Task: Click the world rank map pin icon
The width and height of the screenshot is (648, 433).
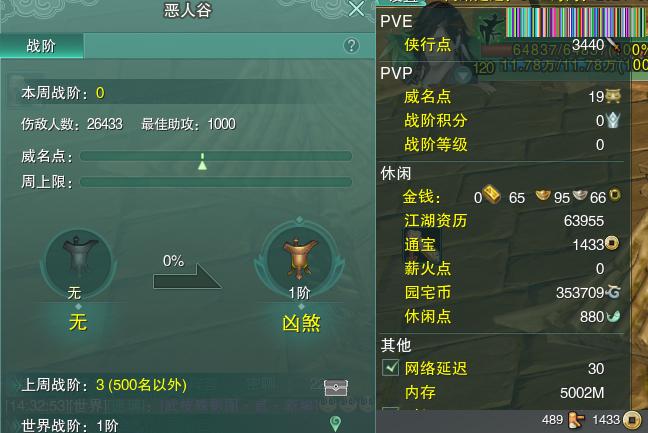Action: coord(336,423)
